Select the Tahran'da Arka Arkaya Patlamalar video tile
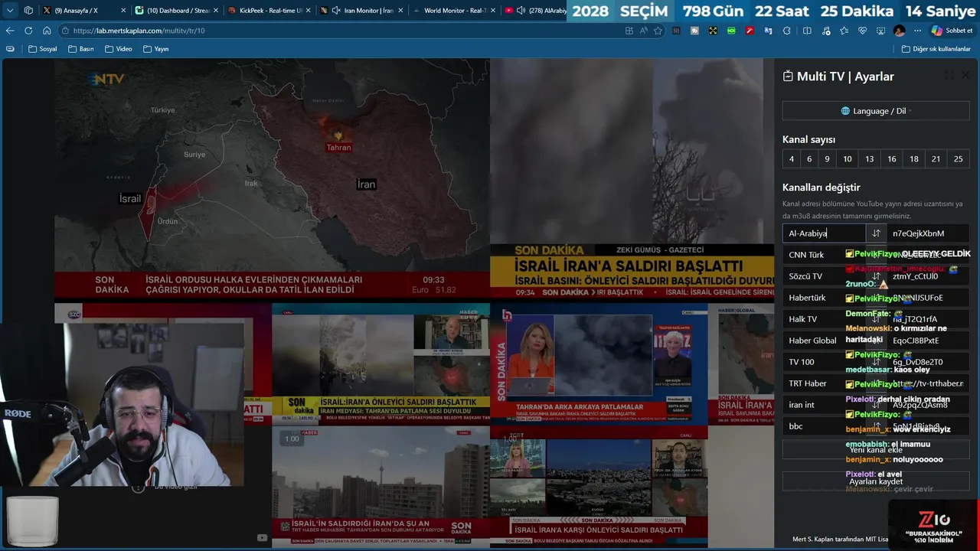The image size is (980, 551). 599,364
